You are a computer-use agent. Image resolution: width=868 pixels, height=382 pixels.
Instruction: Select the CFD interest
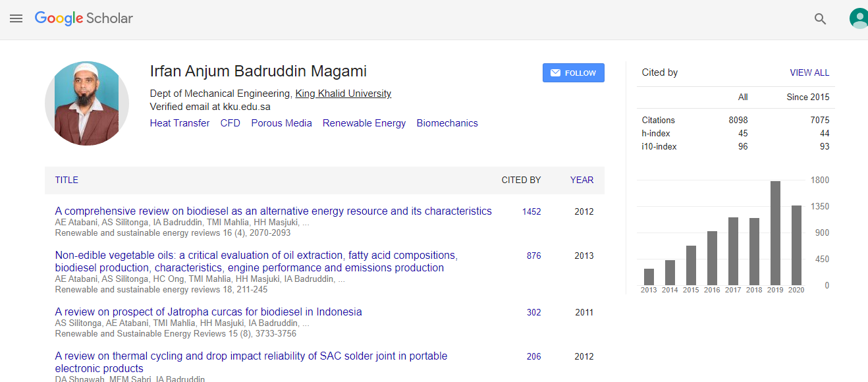point(231,123)
